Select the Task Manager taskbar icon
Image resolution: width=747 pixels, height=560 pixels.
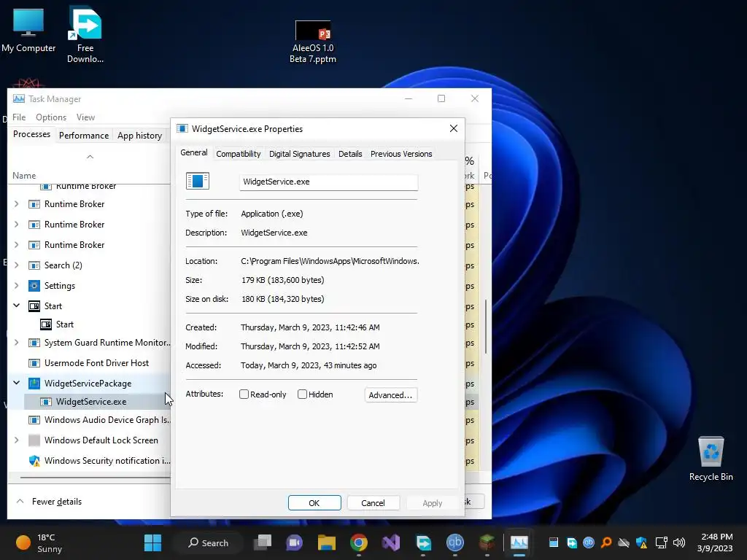519,542
